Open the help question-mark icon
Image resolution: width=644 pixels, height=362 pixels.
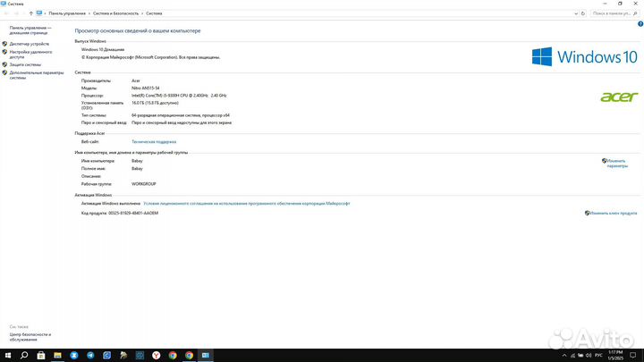(x=640, y=24)
